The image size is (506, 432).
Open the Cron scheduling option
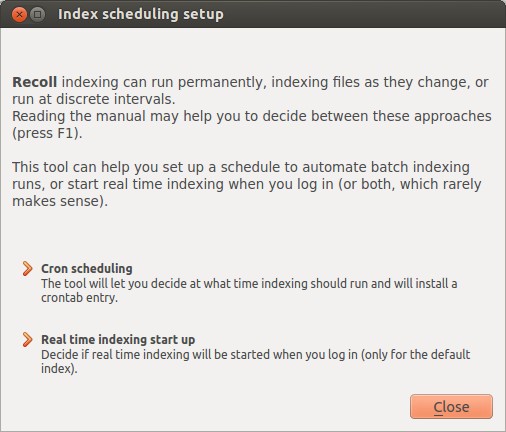87,269
